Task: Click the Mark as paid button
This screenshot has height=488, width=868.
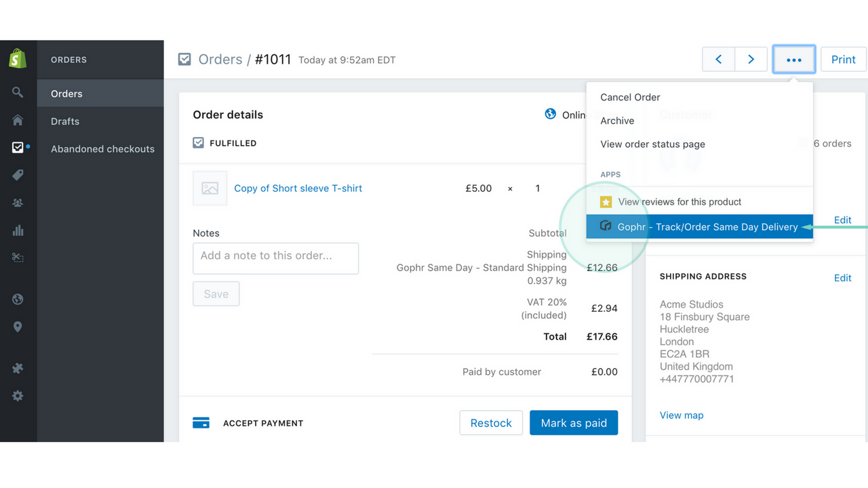Action: [x=574, y=422]
